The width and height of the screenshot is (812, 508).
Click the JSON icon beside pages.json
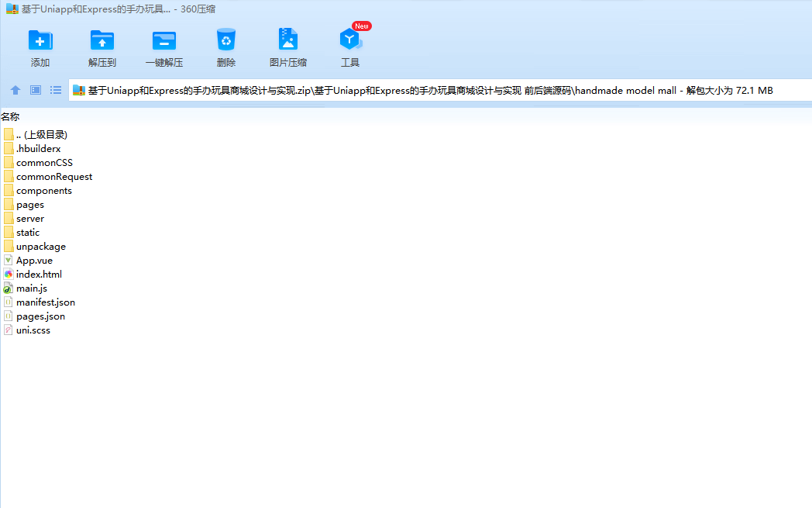click(9, 316)
